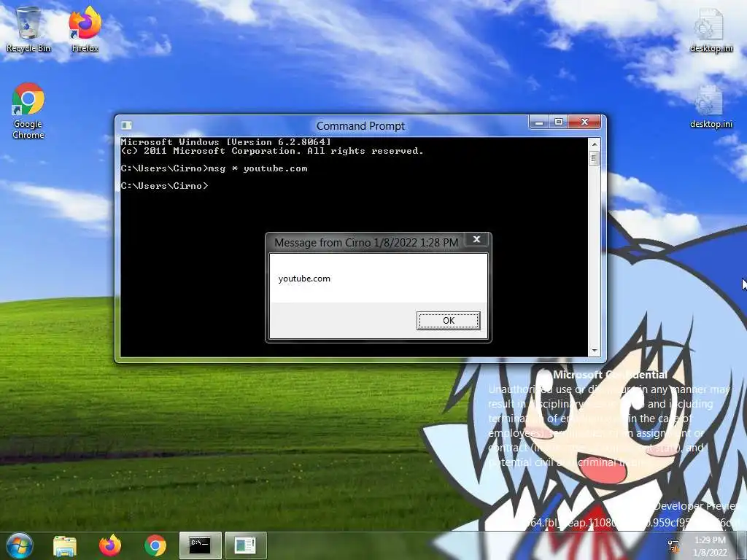The image size is (747, 560).
Task: Click the 'Microsoft Windows [Version 6.2.8064]' line
Action: point(225,142)
